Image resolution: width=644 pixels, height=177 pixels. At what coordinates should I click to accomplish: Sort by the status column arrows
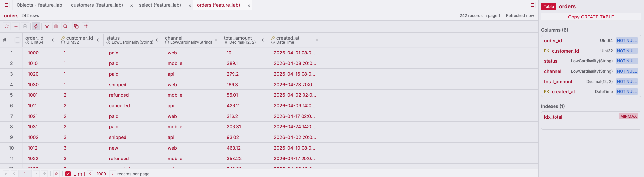[x=157, y=40]
